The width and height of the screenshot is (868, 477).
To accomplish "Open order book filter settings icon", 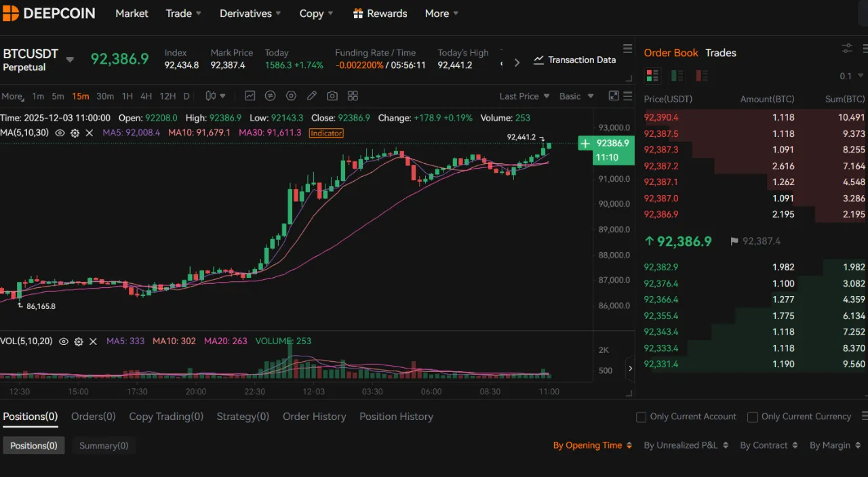I will tap(847, 48).
